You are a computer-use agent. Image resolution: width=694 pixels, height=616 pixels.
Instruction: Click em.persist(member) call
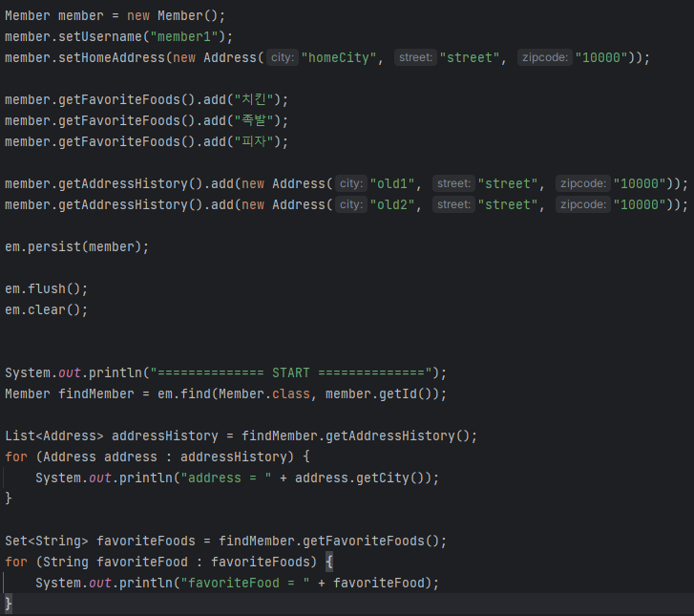click(x=76, y=246)
